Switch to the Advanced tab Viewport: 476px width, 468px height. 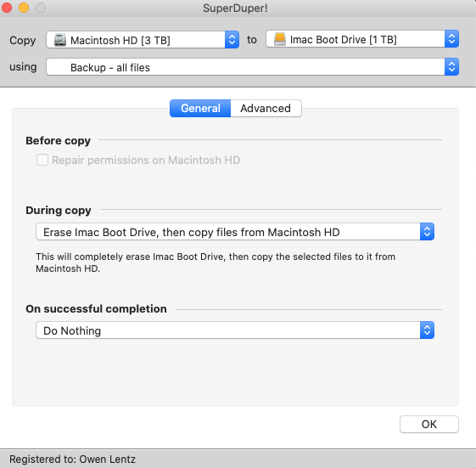point(266,108)
